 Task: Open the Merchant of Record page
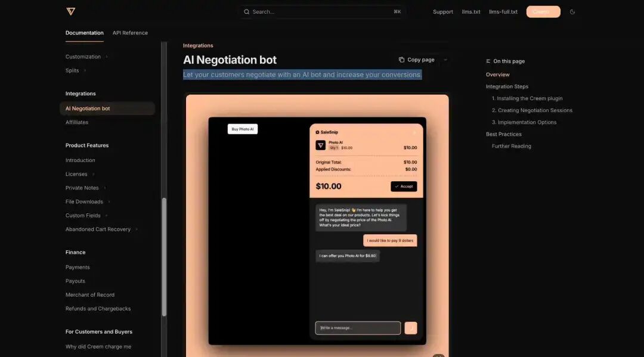(90, 295)
